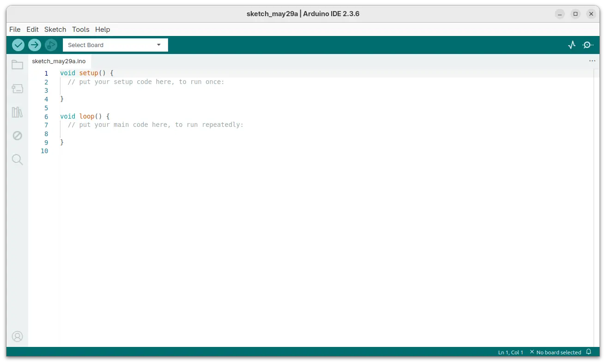Viewport: 606px width, 364px height.
Task: Click the editor vertical scrollbar
Action: point(596,208)
